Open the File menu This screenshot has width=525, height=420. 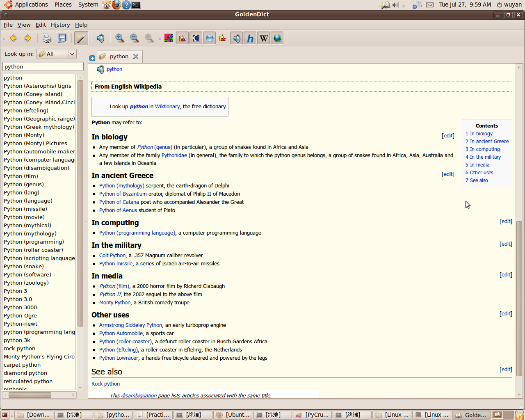coord(8,25)
